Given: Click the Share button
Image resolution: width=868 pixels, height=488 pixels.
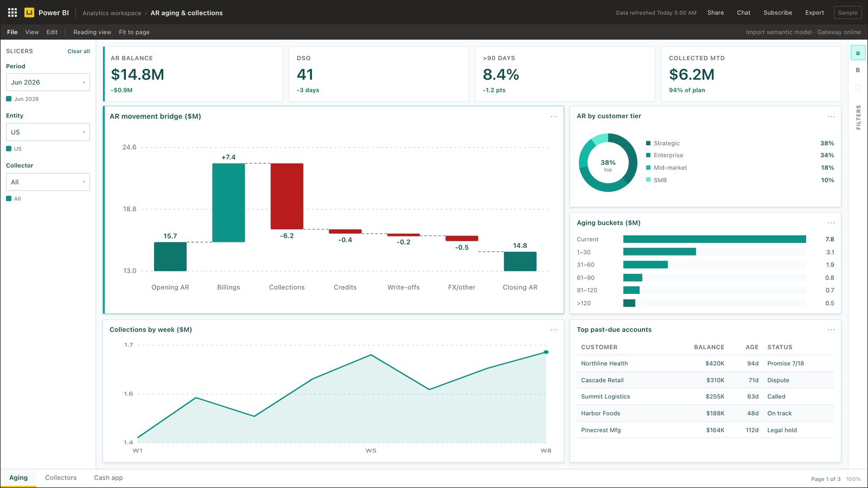Looking at the screenshot, I should 716,12.
